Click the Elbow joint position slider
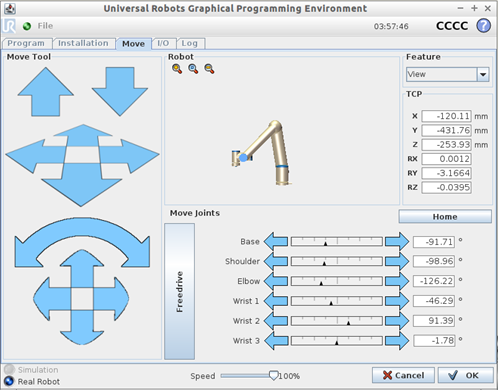The image size is (498, 390). (x=336, y=281)
